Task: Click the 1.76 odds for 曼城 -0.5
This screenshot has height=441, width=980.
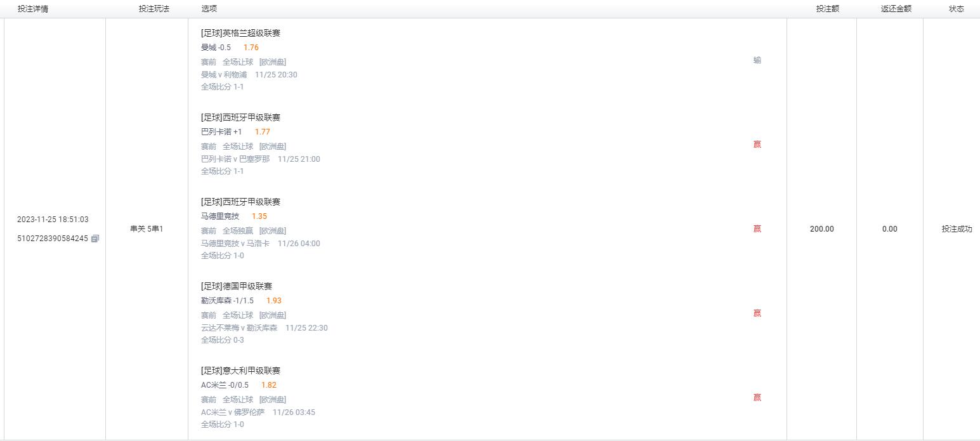Action: tap(251, 47)
